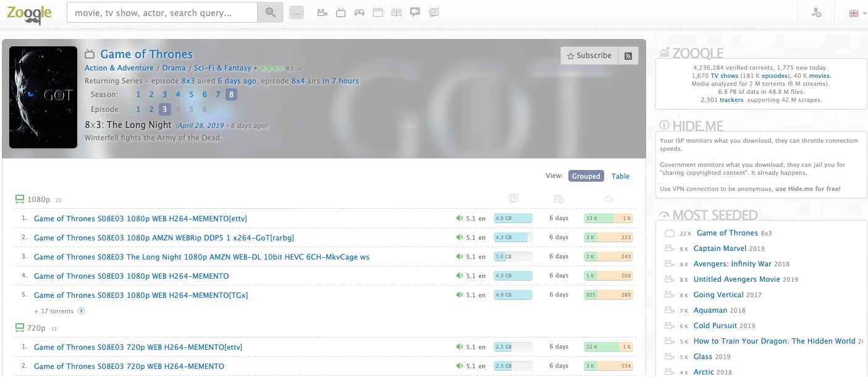Open the 720p WEB H264-MEMENTO[ettv] torrent
The image size is (868, 377).
pos(138,347)
